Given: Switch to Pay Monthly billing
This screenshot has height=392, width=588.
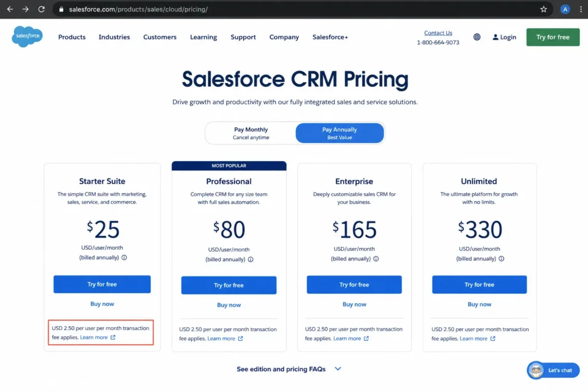Looking at the screenshot, I should click(x=251, y=133).
